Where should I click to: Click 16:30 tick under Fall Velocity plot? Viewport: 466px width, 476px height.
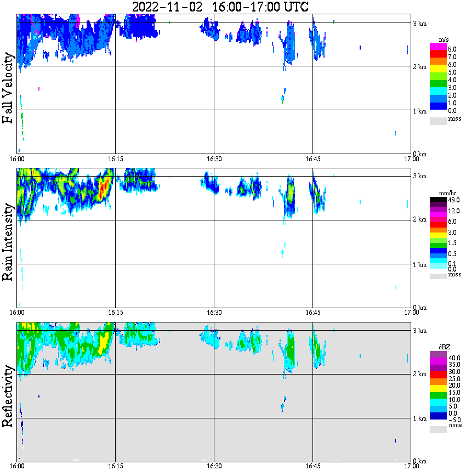click(x=214, y=159)
